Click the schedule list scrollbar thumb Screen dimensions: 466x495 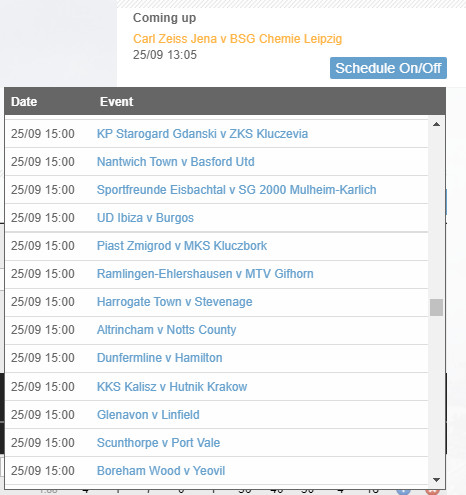click(x=436, y=307)
